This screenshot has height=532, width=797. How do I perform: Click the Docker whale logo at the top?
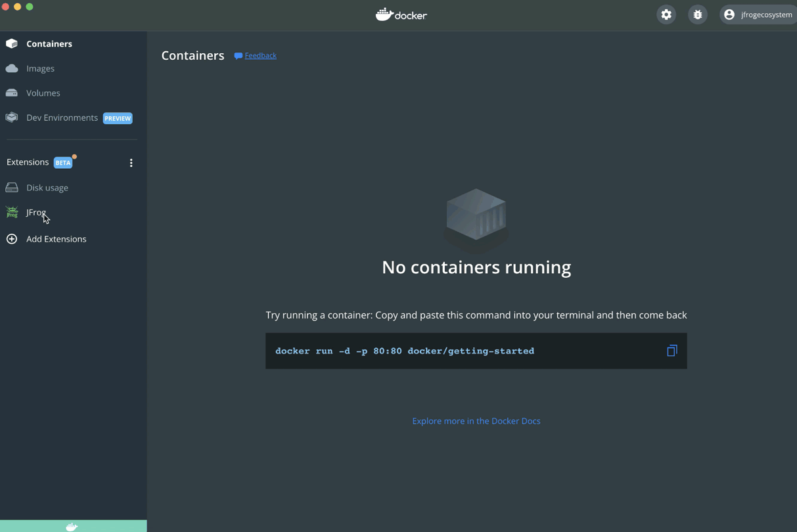[x=401, y=14]
